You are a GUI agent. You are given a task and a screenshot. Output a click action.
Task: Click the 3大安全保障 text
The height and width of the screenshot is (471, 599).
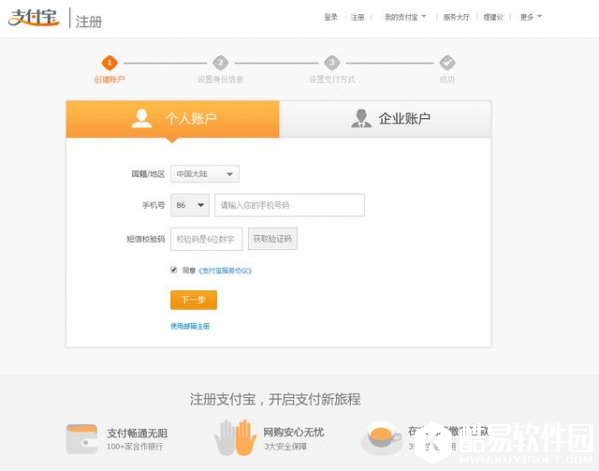tap(285, 446)
